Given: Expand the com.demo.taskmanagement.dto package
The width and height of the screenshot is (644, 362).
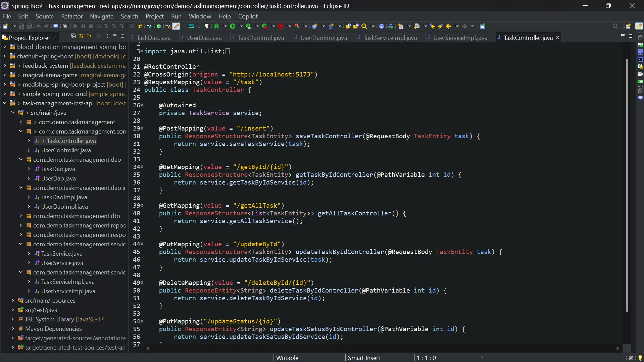Looking at the screenshot, I should (x=21, y=216).
